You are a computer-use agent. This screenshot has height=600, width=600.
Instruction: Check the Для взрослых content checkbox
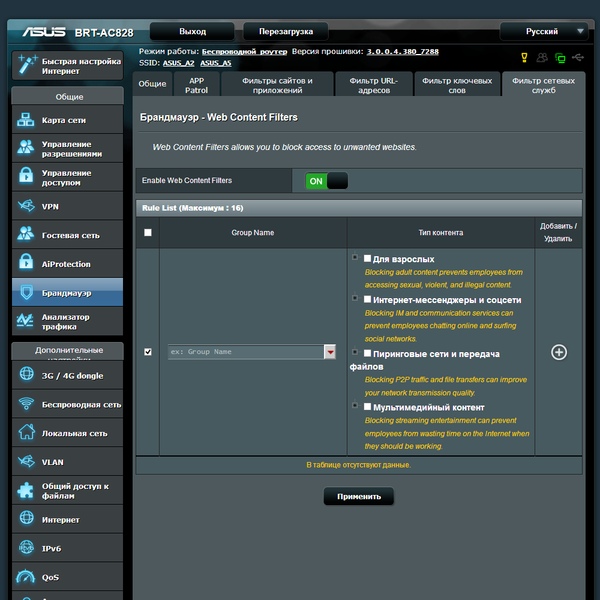[367, 258]
